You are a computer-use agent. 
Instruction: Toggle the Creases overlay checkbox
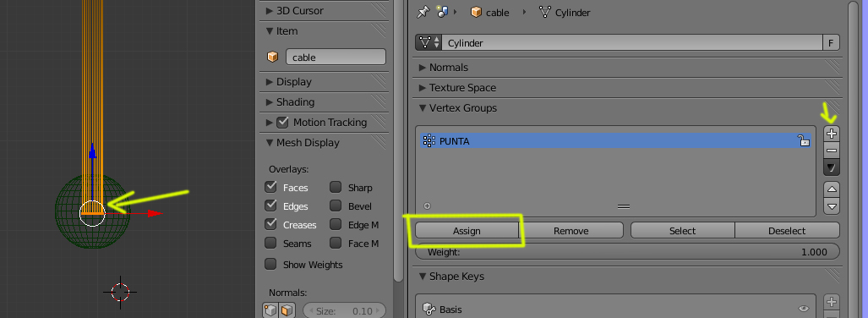pyautogui.click(x=270, y=224)
